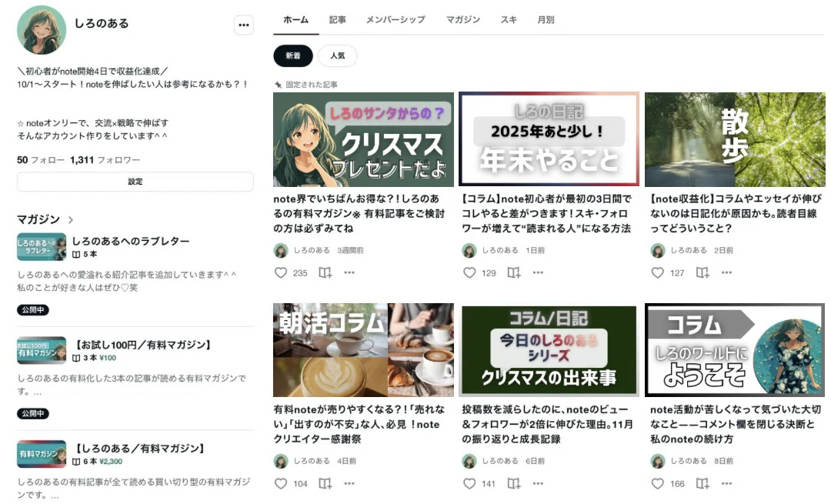This screenshot has width=831, height=504.
Task: Open more options on the 104-like article
Action: (x=349, y=483)
